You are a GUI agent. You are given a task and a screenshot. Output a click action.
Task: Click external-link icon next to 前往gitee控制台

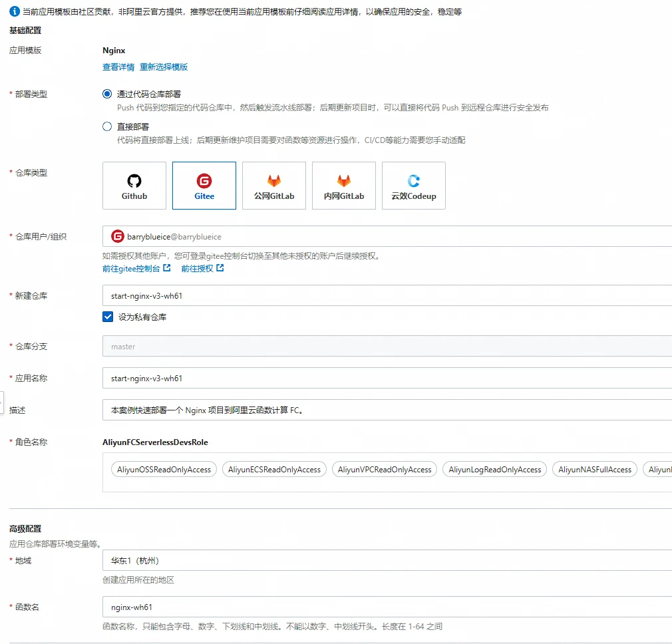pos(167,268)
